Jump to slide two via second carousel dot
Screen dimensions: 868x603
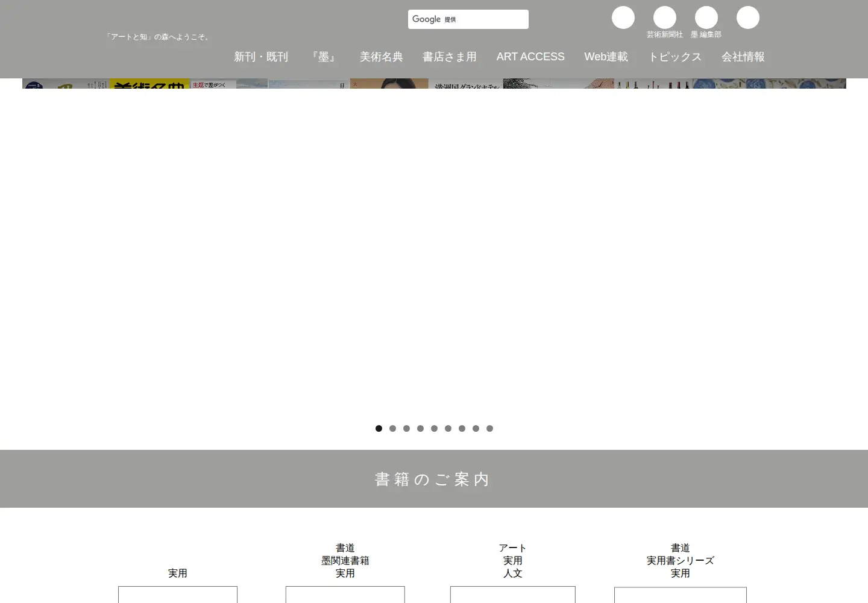(x=392, y=428)
